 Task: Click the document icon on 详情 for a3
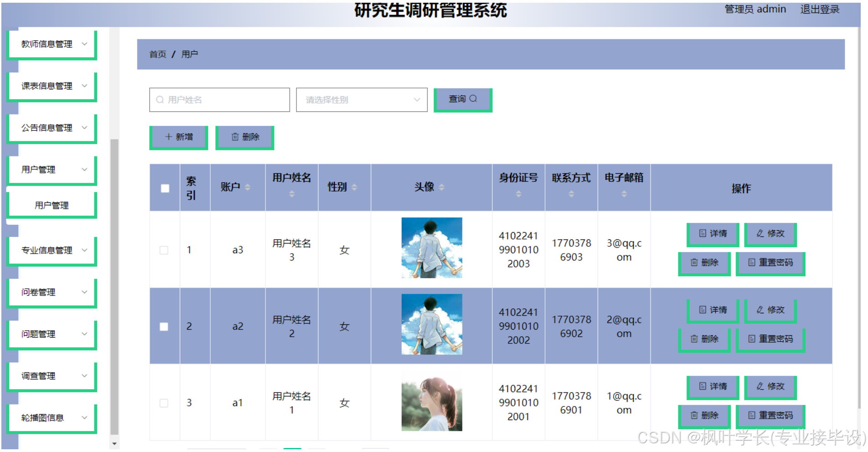point(703,234)
